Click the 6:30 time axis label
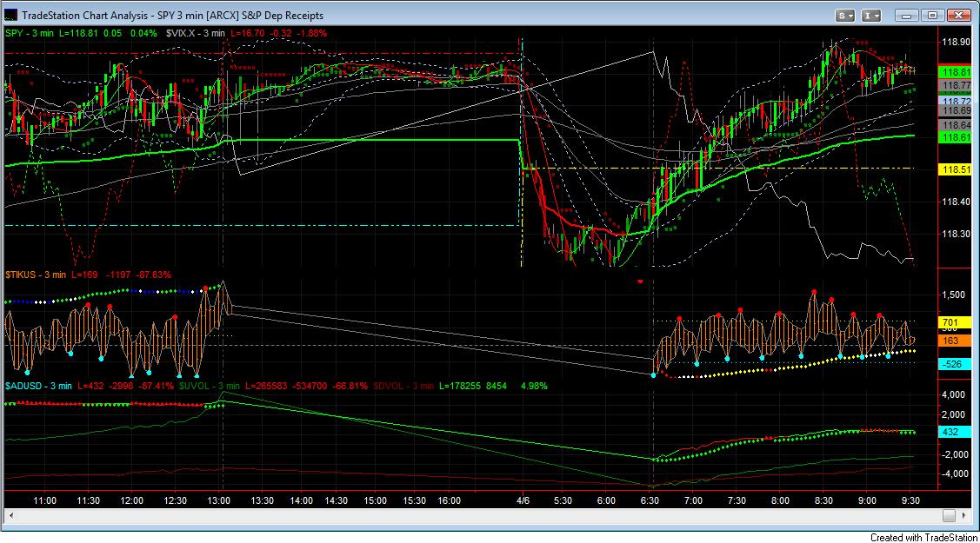This screenshot has width=980, height=543. pyautogui.click(x=650, y=500)
